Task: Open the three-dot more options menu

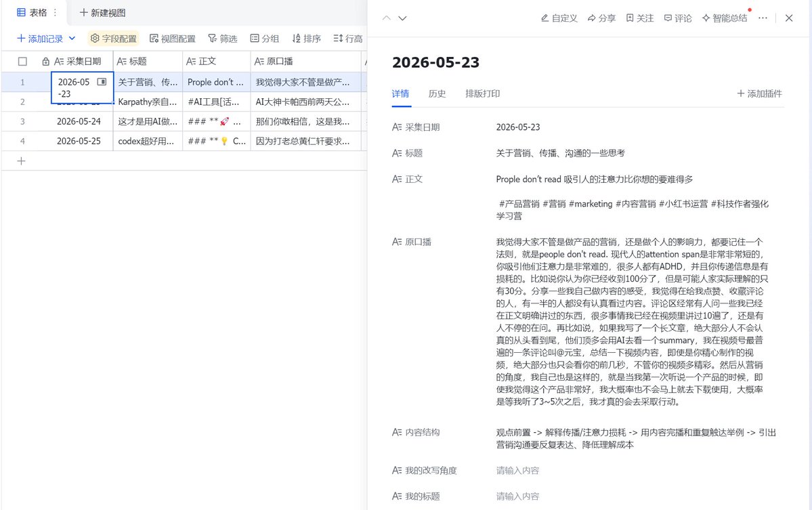Action: click(763, 18)
